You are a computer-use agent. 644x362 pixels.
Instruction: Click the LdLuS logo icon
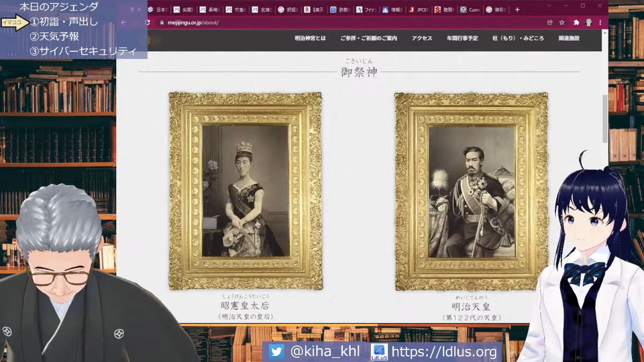(x=378, y=352)
